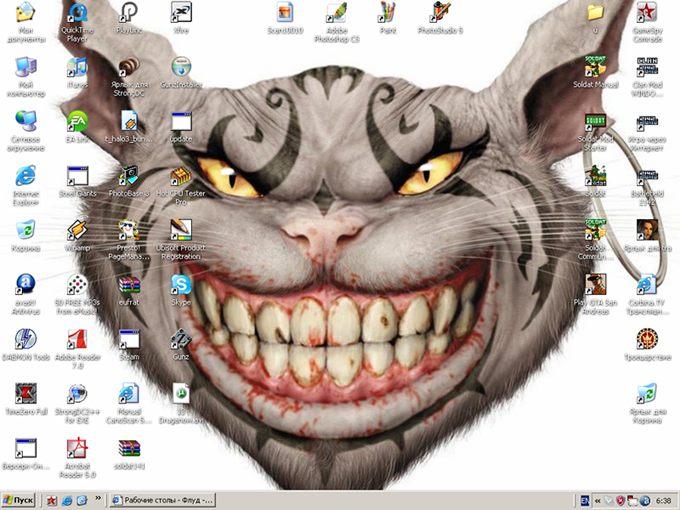Open the Recycle Bin on left
Image resolution: width=680 pixels, height=510 pixels.
point(26,230)
